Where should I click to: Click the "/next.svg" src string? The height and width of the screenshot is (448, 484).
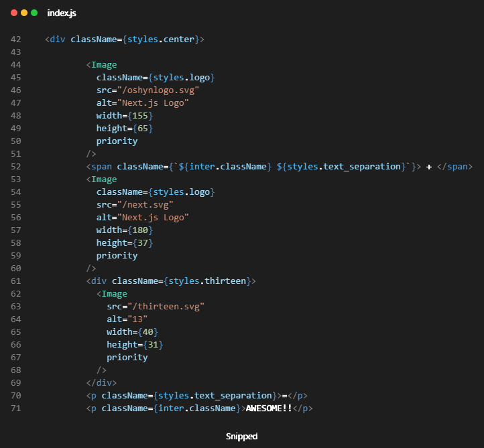pyautogui.click(x=145, y=205)
